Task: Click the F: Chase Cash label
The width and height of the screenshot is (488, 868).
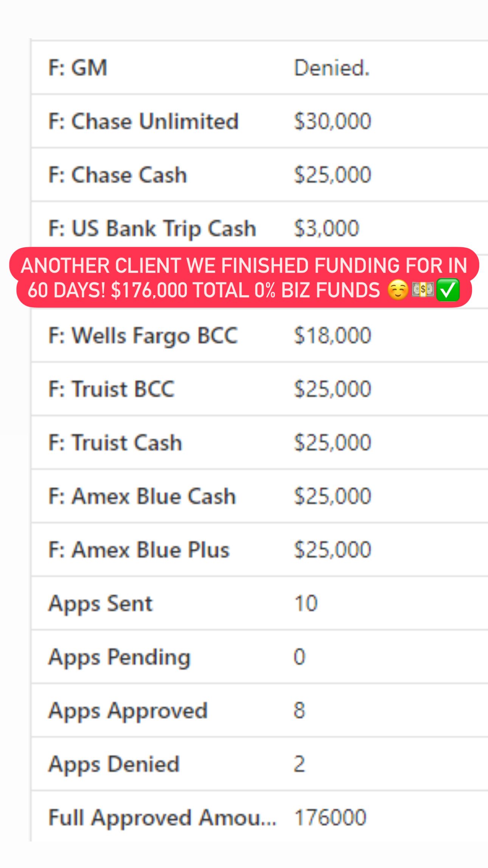Action: click(118, 175)
